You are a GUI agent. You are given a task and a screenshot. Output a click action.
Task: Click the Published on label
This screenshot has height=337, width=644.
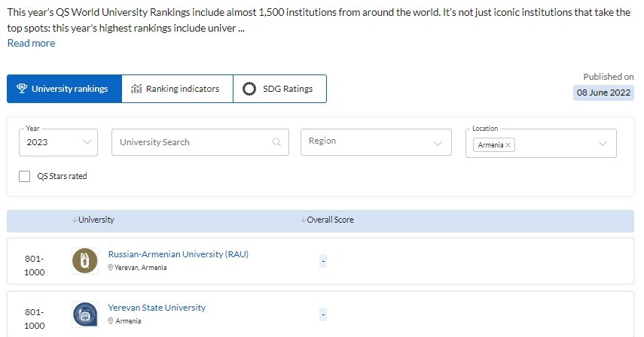click(x=609, y=77)
